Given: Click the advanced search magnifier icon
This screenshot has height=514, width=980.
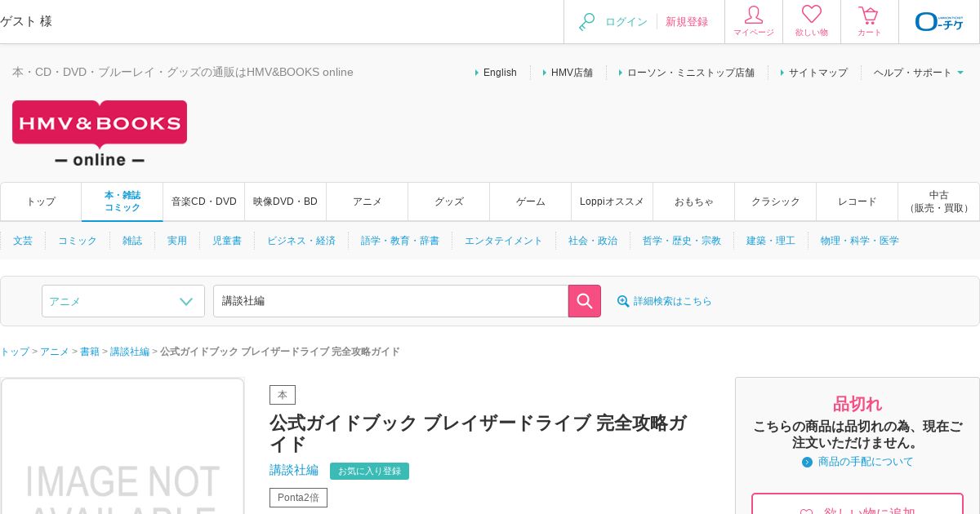Looking at the screenshot, I should click(x=623, y=301).
